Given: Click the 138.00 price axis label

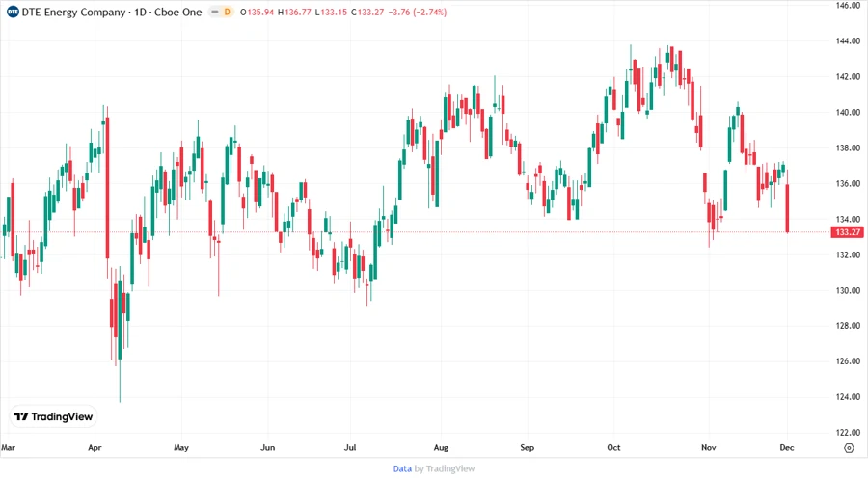Looking at the screenshot, I should click(848, 147).
